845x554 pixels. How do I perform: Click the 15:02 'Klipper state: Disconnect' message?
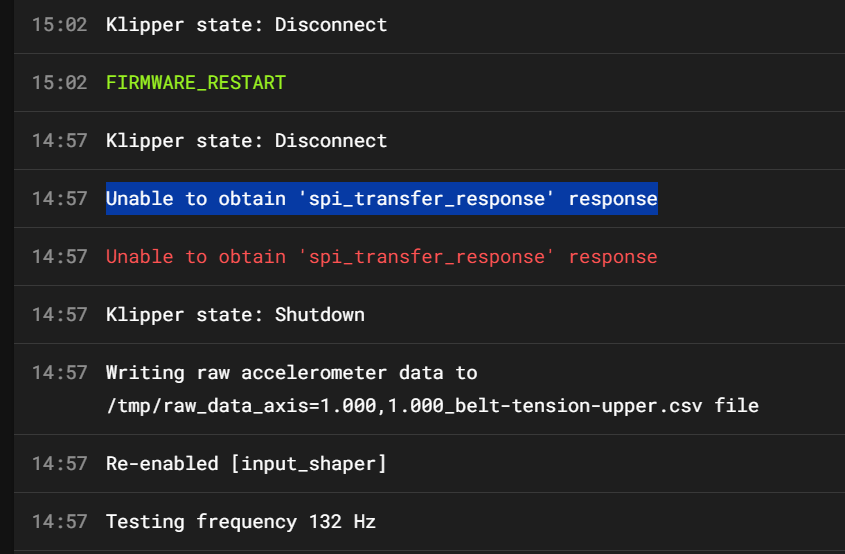tap(246, 24)
